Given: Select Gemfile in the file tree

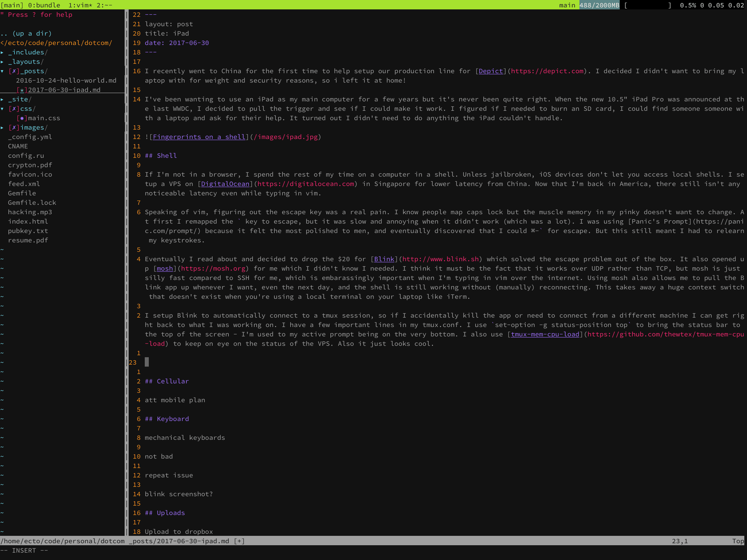Looking at the screenshot, I should pos(21,193).
